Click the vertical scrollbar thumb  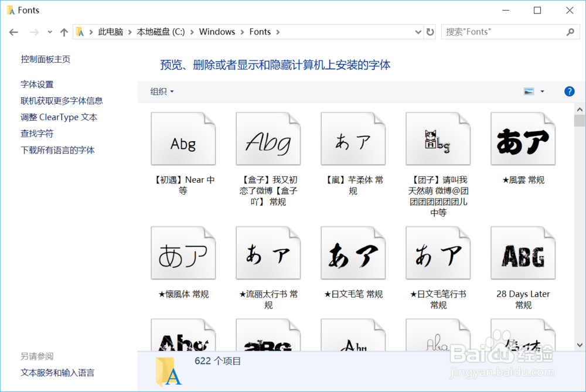click(x=580, y=121)
